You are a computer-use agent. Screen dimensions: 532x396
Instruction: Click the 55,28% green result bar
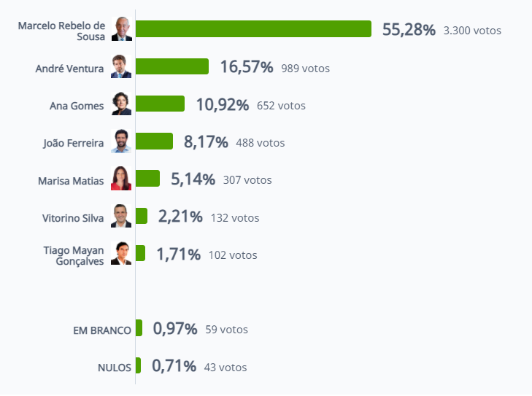pyautogui.click(x=253, y=29)
